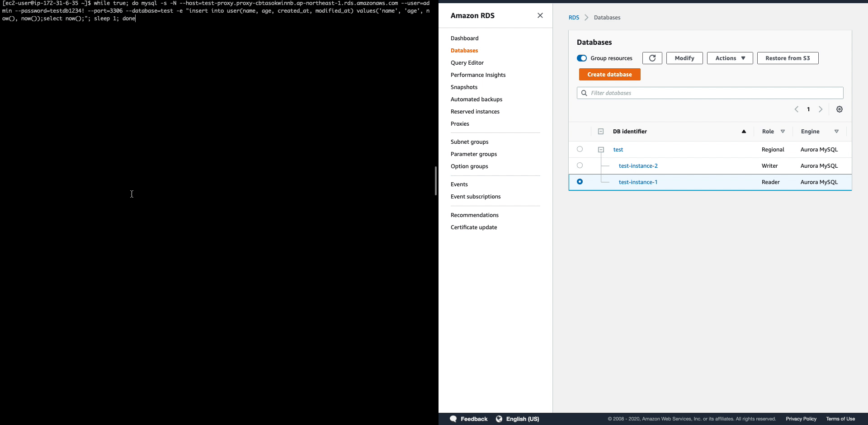Open Privacy Policy link

point(801,419)
